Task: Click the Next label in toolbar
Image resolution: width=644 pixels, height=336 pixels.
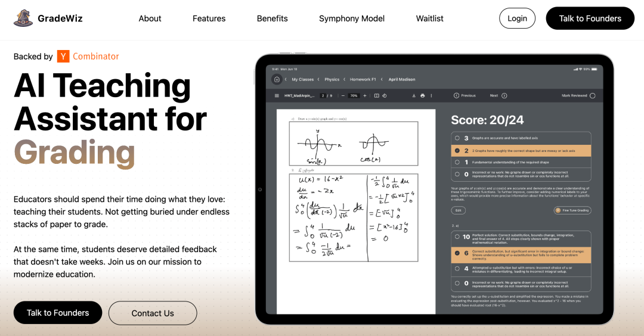Action: coord(494,95)
